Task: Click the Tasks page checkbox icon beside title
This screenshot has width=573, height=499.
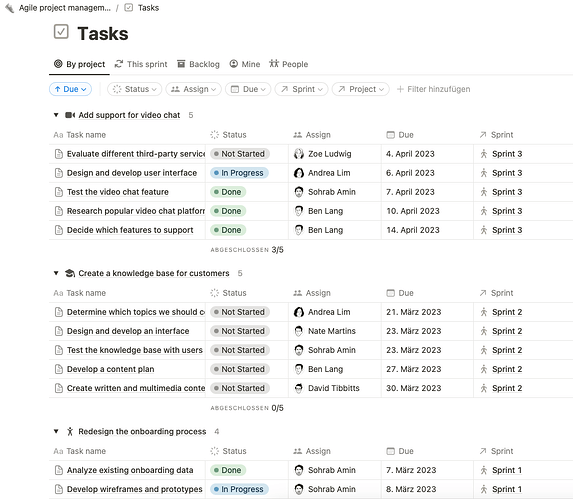Action: (x=61, y=32)
